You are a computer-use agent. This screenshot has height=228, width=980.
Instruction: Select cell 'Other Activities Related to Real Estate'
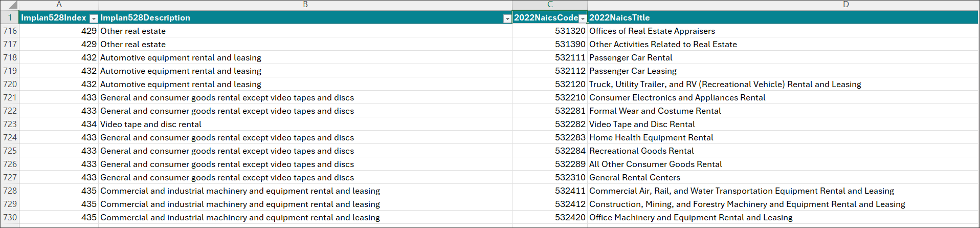click(x=783, y=44)
